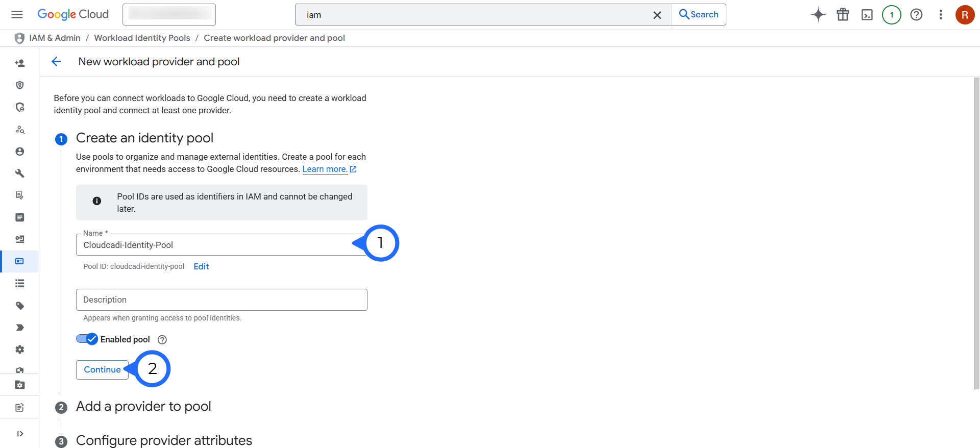
Task: Open the main navigation hamburger menu
Action: coord(17,14)
